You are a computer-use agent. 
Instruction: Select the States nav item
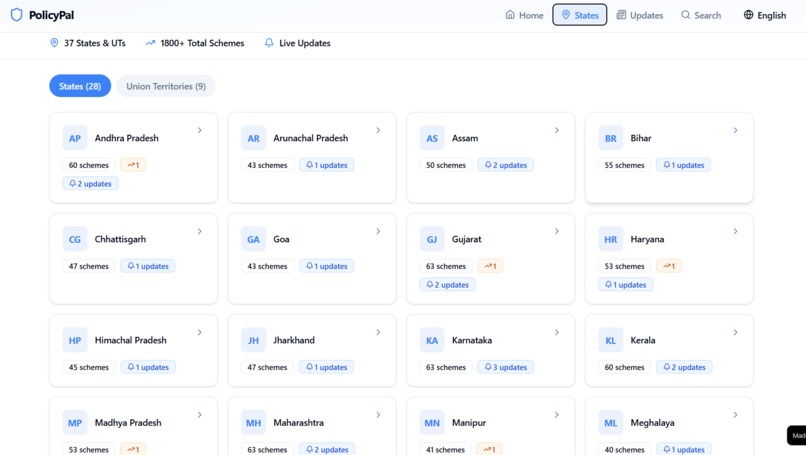click(579, 15)
